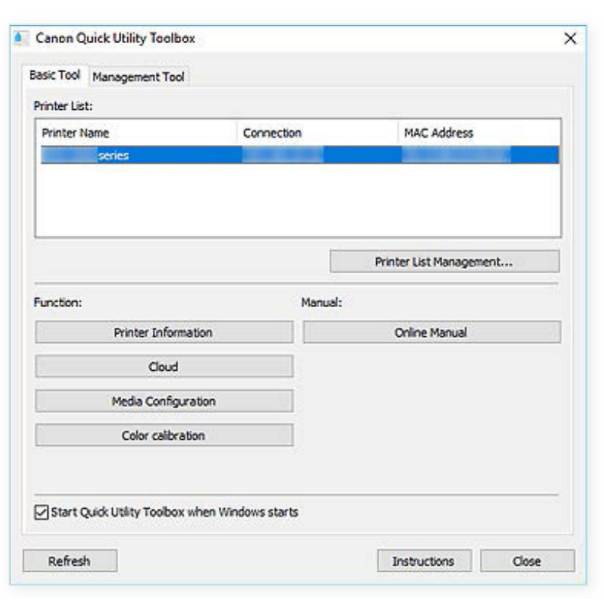The image size is (603, 599).
Task: Open Media Configuration tool
Action: coord(164,401)
